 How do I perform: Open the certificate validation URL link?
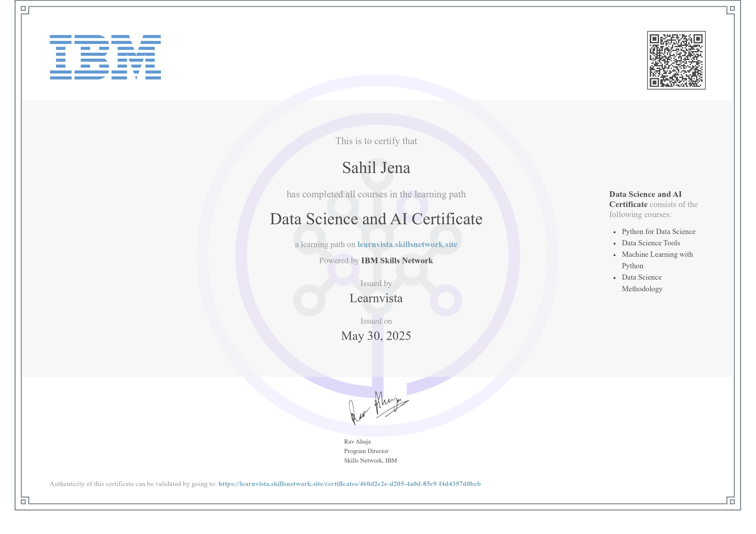point(349,484)
